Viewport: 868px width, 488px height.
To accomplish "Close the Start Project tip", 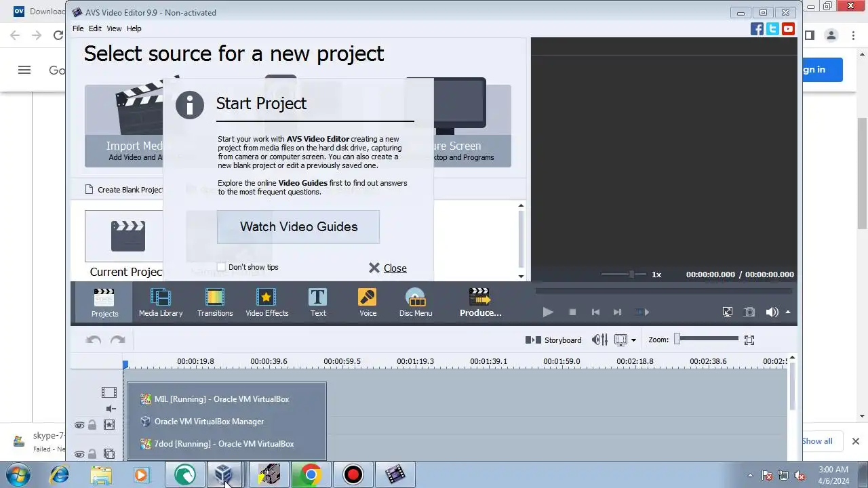I will click(388, 268).
